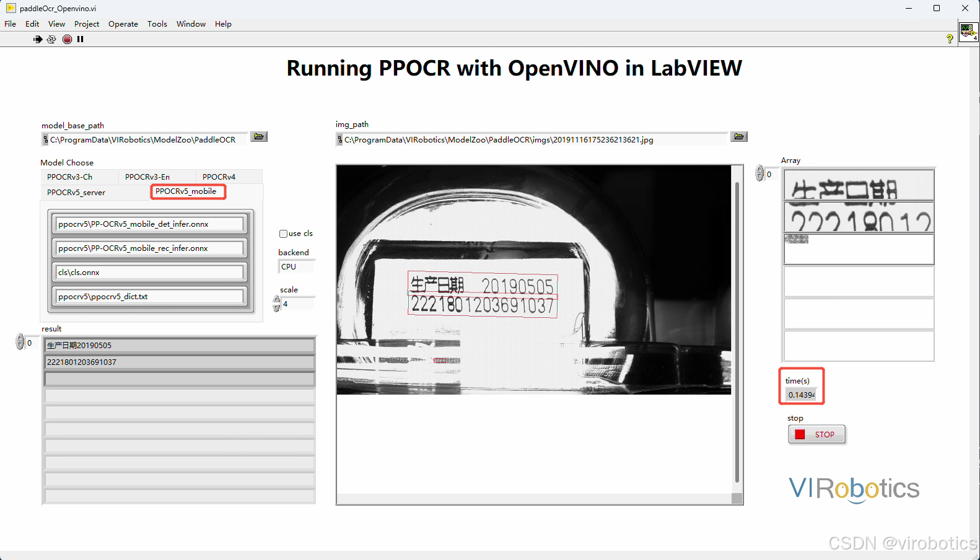Open the Edit menu
This screenshot has width=980, height=560.
[32, 24]
